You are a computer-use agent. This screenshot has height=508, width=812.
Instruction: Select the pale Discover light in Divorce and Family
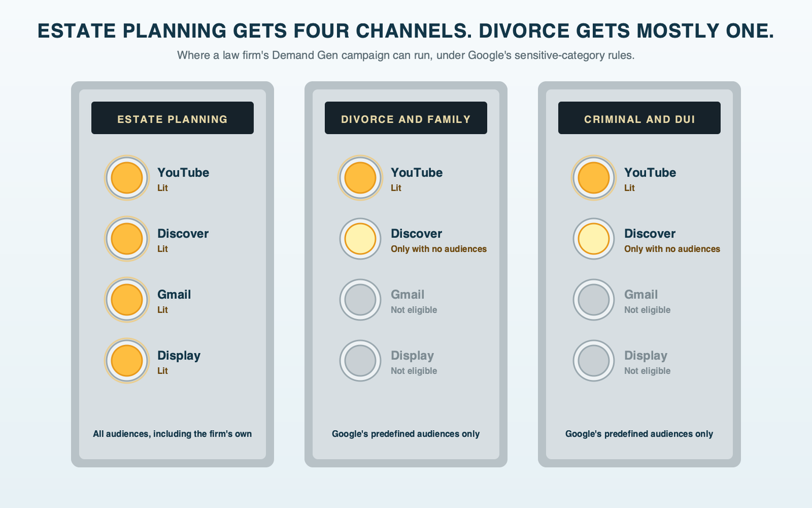360,239
